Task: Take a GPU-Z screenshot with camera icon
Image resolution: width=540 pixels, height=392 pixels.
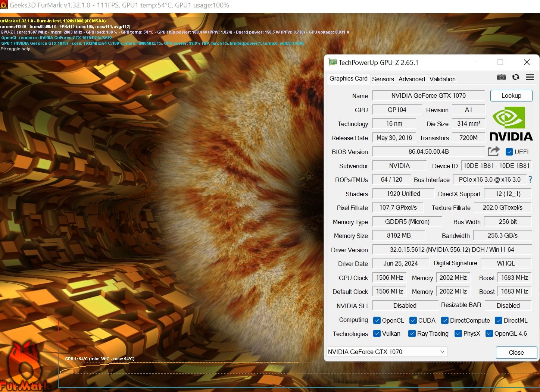Action: [501, 77]
